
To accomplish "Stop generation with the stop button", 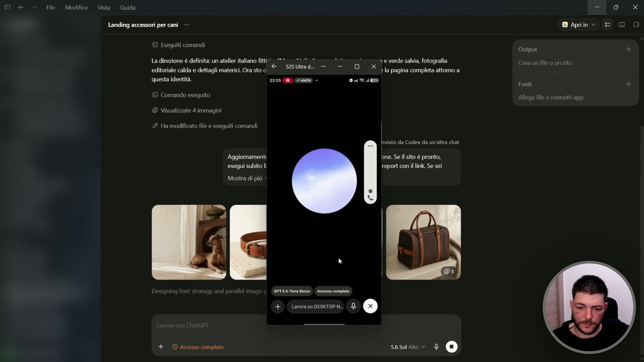I will click(452, 347).
